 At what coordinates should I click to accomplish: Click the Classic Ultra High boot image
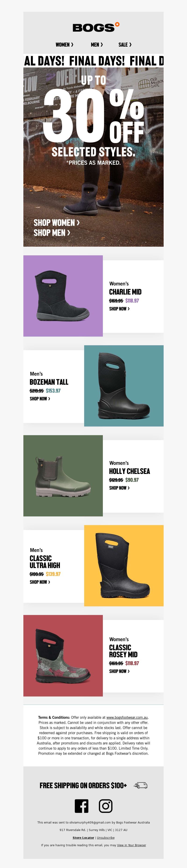pyautogui.click(x=124, y=566)
